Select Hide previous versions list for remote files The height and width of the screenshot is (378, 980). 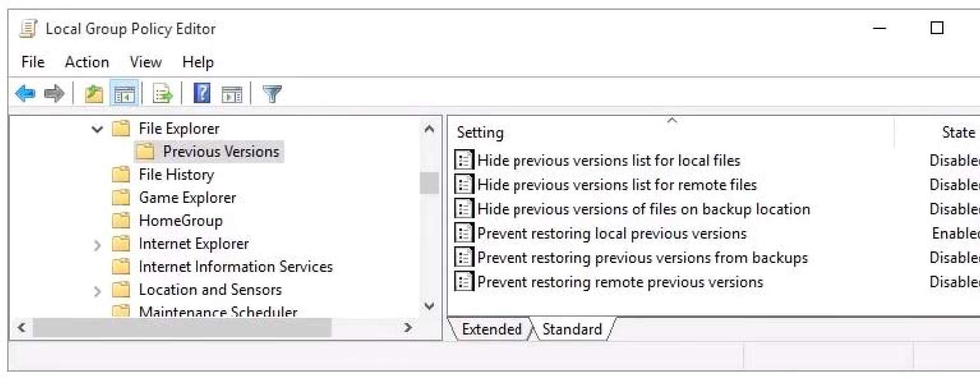pos(617,185)
